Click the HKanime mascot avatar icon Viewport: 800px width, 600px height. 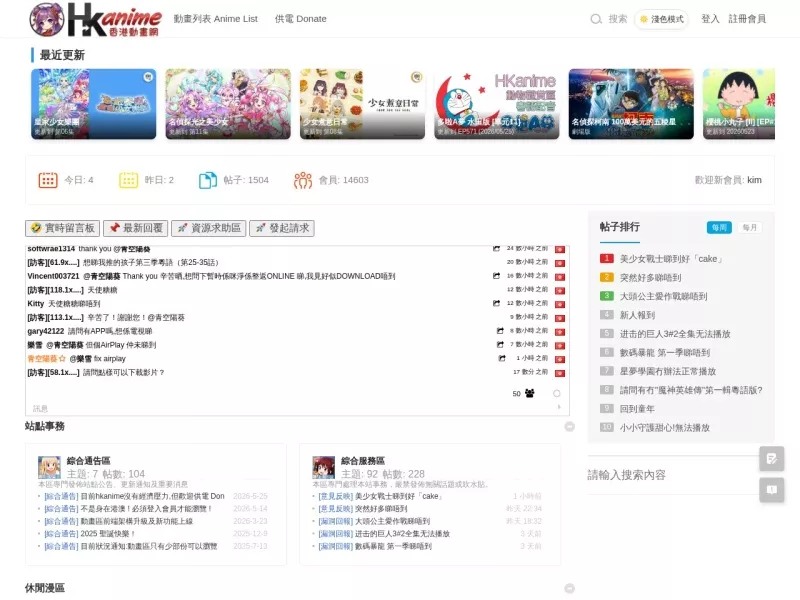point(47,19)
